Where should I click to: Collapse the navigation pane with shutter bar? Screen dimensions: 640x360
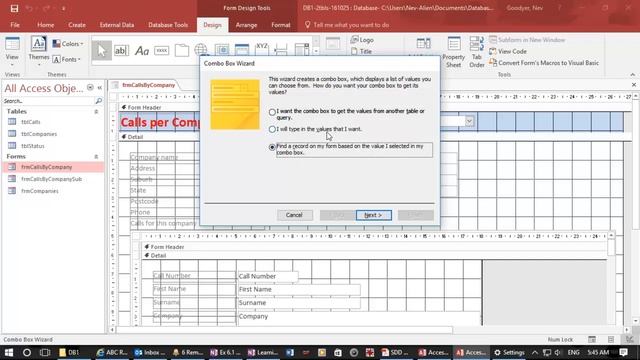[x=100, y=88]
